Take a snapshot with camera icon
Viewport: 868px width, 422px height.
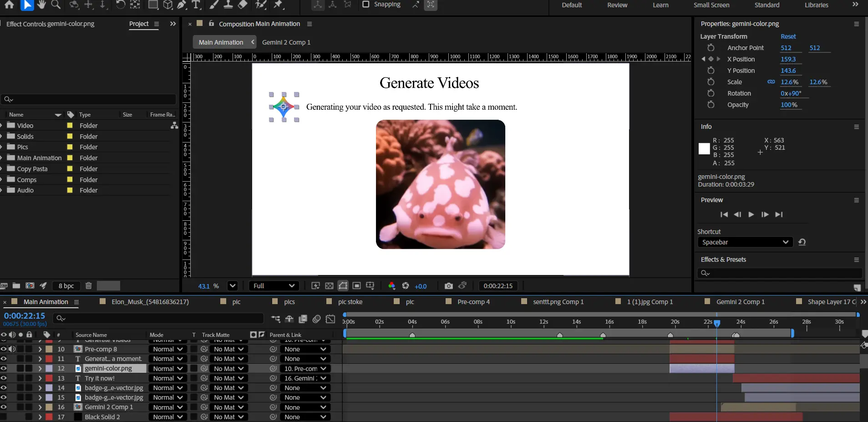pos(448,286)
